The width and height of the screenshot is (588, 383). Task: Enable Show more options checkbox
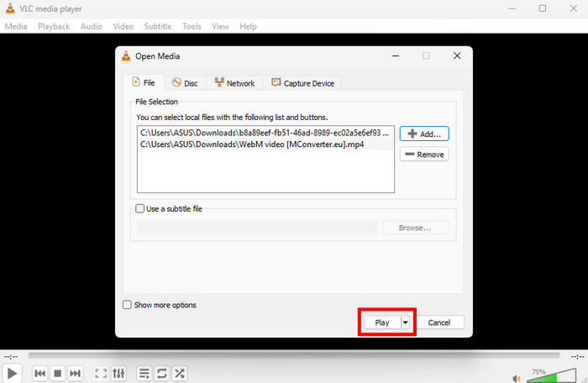127,305
